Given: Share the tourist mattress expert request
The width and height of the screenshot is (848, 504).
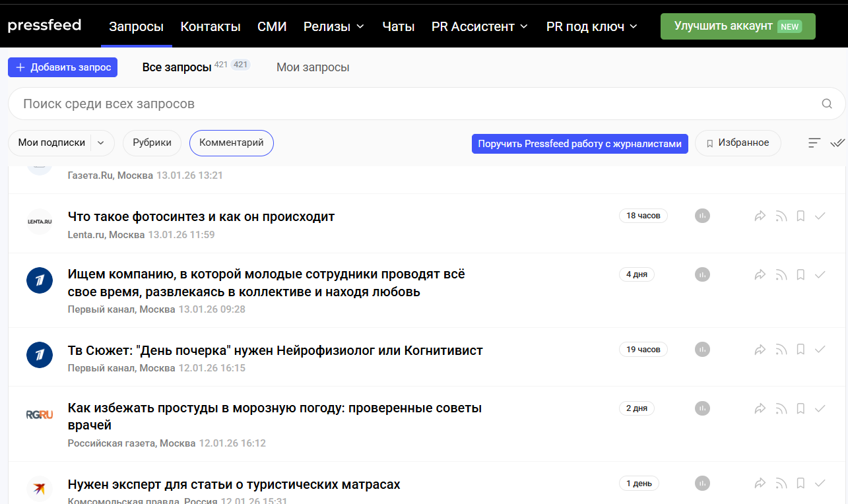Looking at the screenshot, I should pyautogui.click(x=760, y=483).
